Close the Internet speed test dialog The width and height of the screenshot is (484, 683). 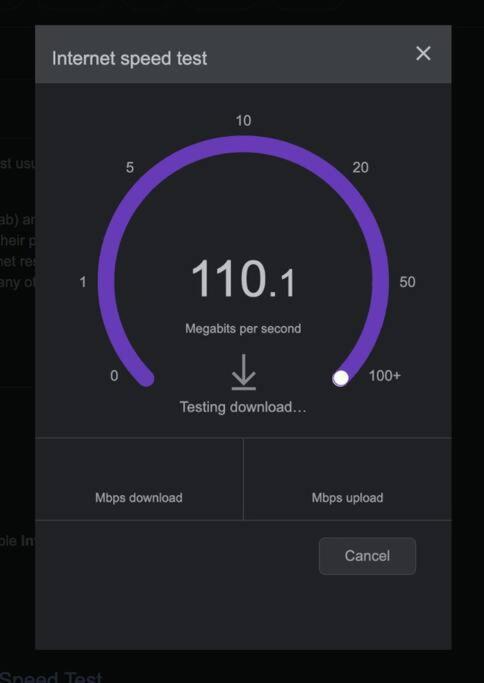[423, 54]
